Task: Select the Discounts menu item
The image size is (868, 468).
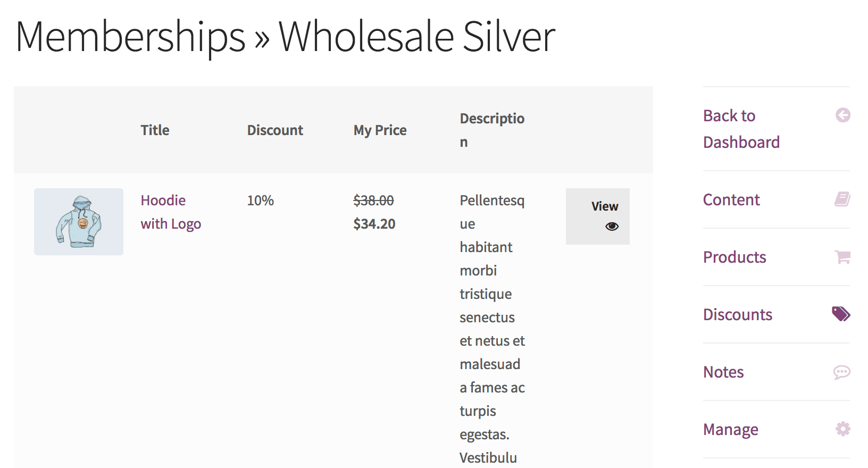Action: [x=737, y=314]
